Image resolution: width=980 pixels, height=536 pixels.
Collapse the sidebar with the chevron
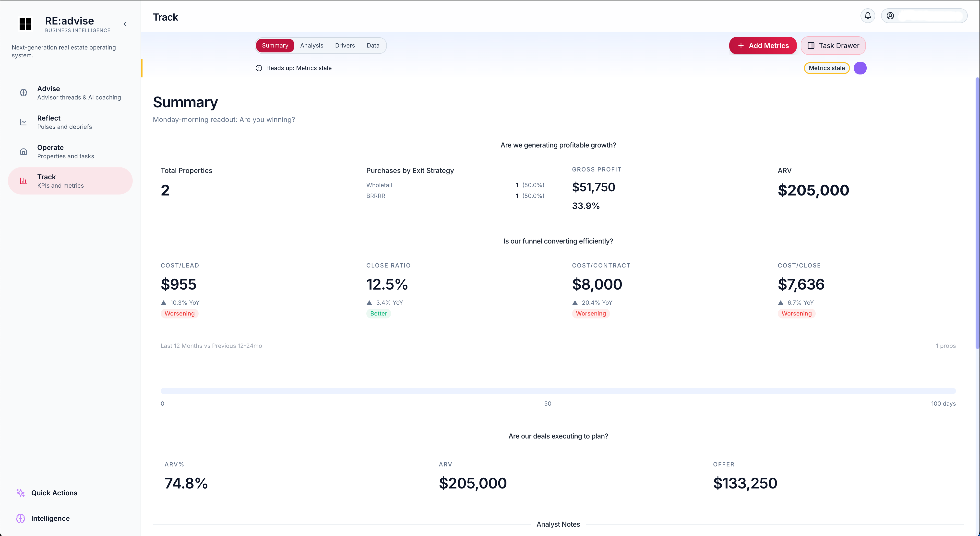125,24
